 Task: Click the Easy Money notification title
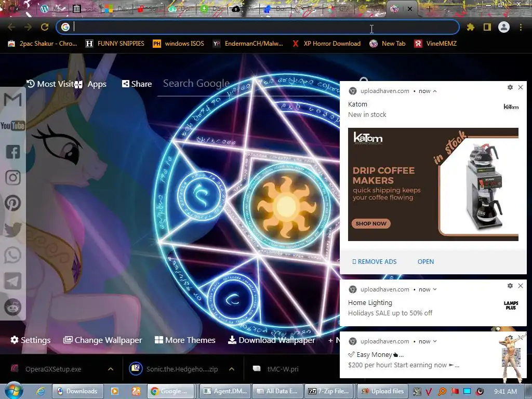tap(376, 354)
